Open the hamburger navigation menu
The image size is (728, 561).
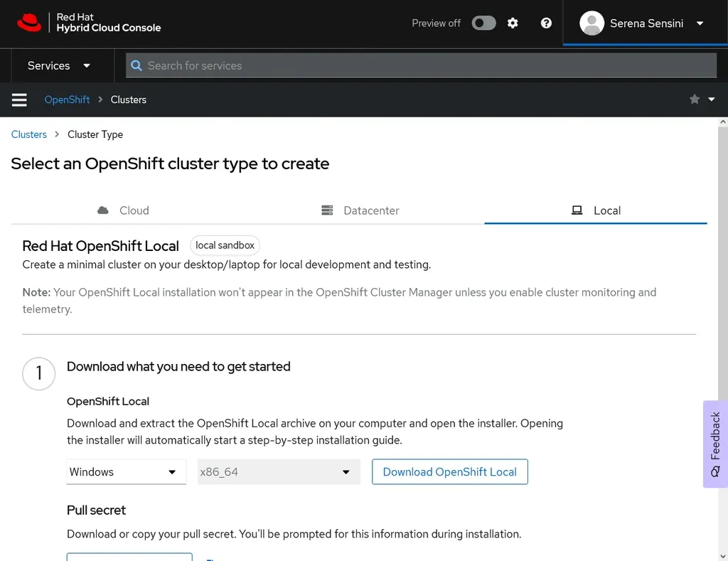(19, 100)
